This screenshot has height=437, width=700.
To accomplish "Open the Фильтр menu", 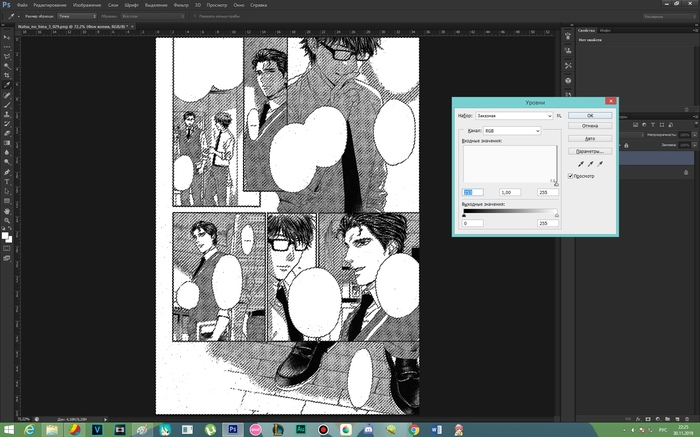I will [181, 5].
